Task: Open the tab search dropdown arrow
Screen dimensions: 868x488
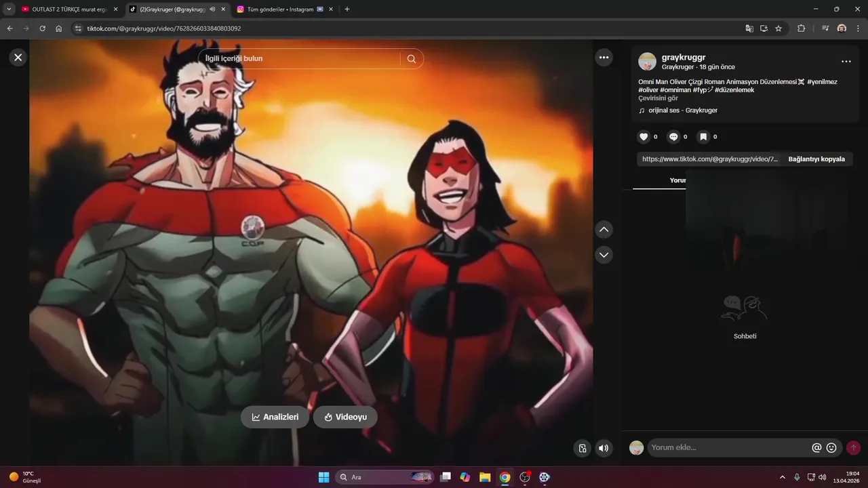Action: point(9,9)
